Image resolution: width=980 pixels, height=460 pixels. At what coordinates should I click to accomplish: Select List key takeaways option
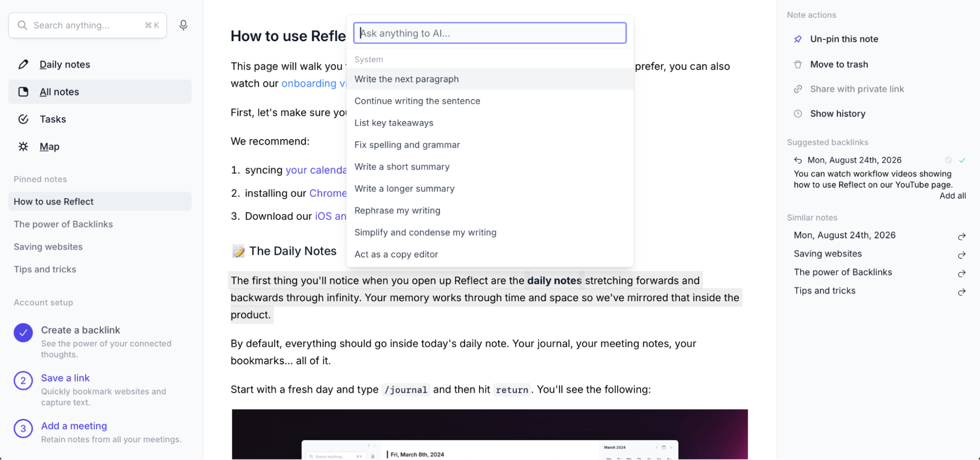pos(490,123)
